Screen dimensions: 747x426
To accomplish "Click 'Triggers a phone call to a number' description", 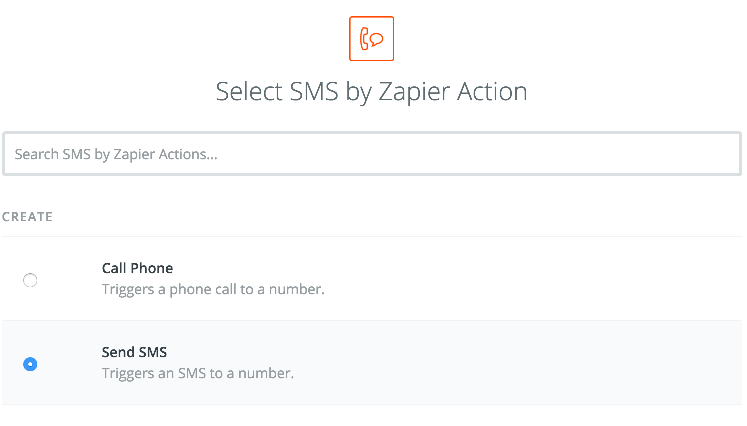I will point(213,289).
